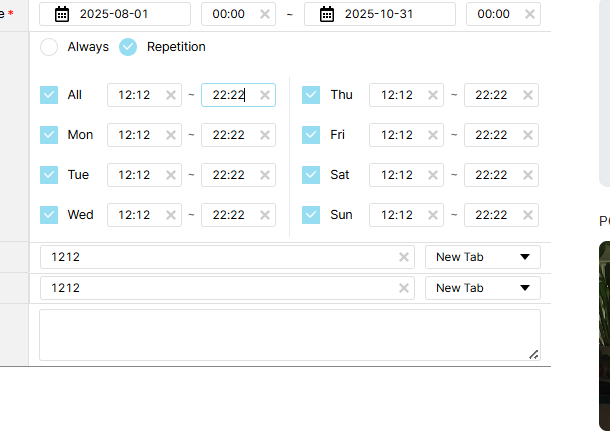Image resolution: width=610 pixels, height=433 pixels.
Task: Toggle the Sat checkbox
Action: point(311,175)
